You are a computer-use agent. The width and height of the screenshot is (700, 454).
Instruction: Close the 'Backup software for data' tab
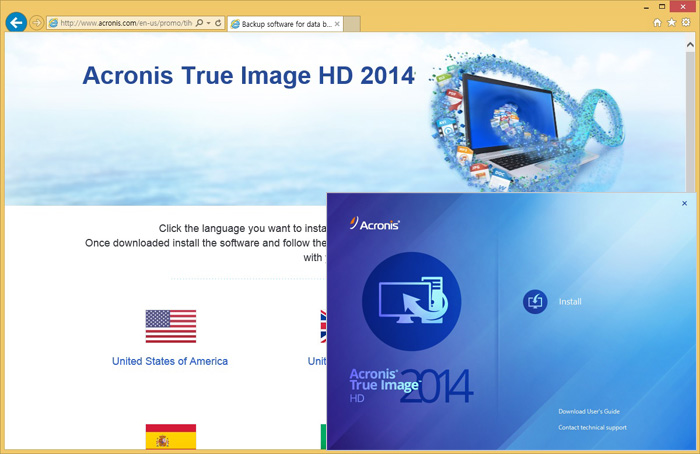coord(338,24)
